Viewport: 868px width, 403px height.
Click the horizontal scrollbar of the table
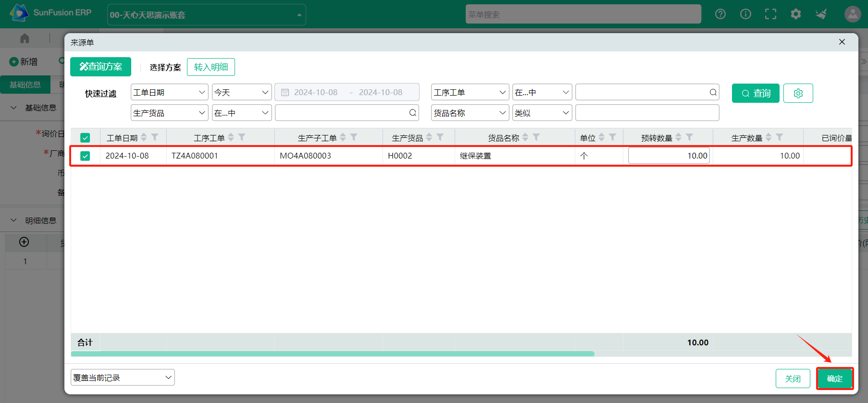(333, 354)
